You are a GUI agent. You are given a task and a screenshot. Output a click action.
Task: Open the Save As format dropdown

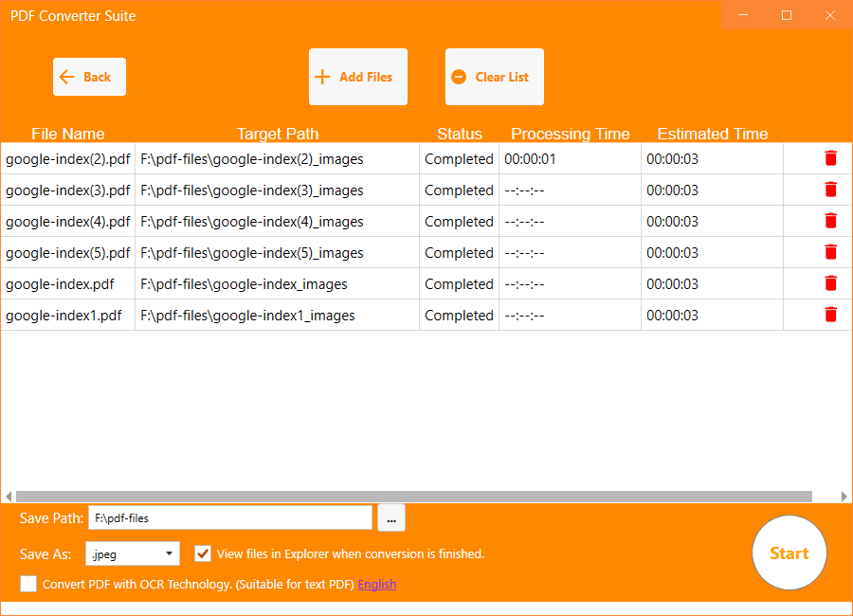[x=169, y=553]
